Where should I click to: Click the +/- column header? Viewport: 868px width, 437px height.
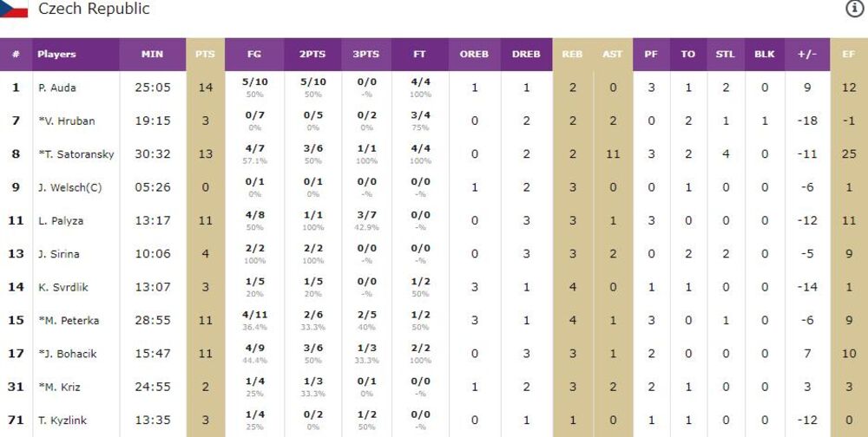[807, 54]
